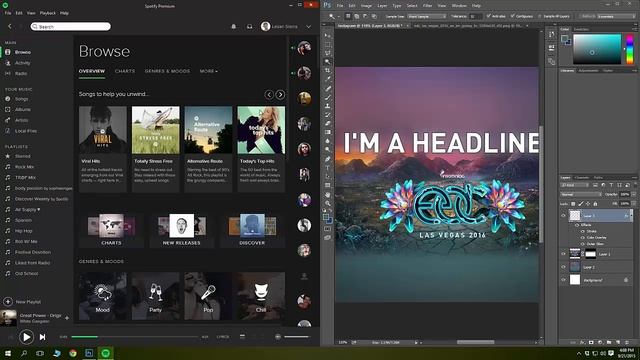This screenshot has width=640, height=360.
Task: Click Create new group folder icon
Action: tap(609, 342)
